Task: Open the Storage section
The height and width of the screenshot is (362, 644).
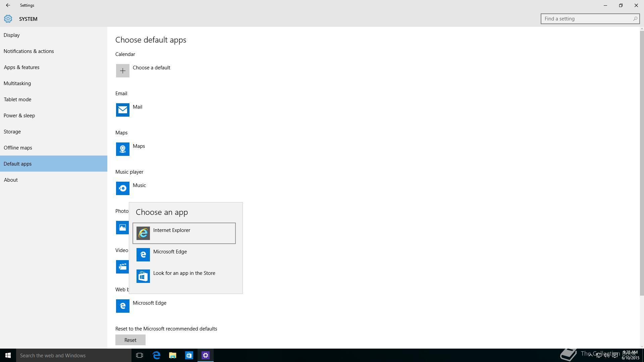Action: point(54,132)
